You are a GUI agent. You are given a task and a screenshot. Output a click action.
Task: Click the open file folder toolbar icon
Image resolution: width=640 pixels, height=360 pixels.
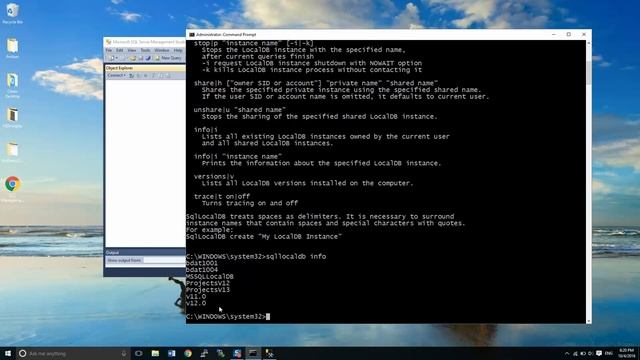point(132,58)
